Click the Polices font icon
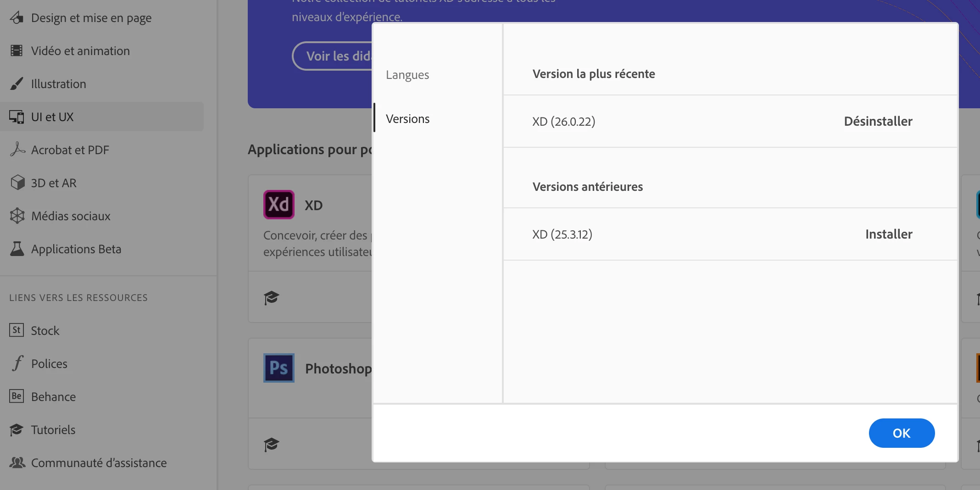 tap(17, 363)
